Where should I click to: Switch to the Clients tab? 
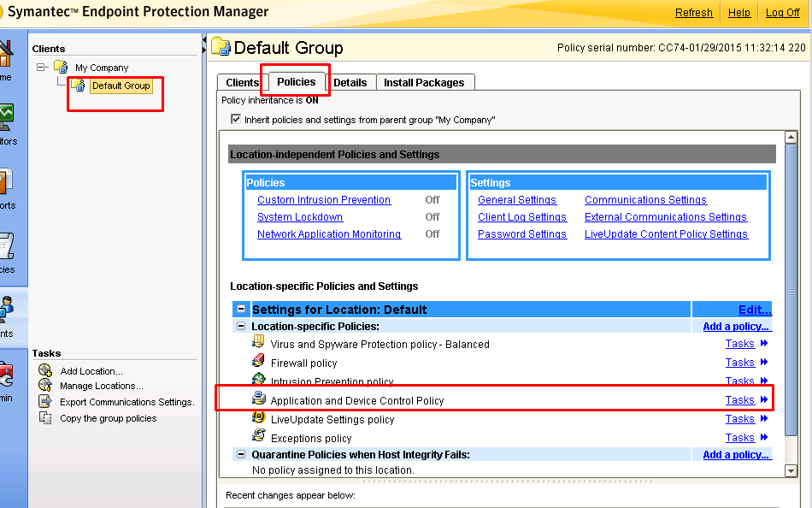pyautogui.click(x=242, y=83)
